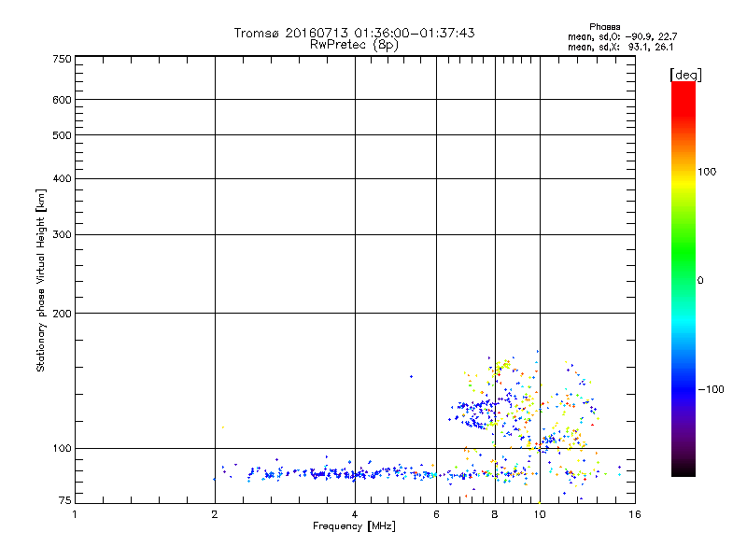
Task: Click the x-axis '6' tick label
Action: click(x=436, y=514)
